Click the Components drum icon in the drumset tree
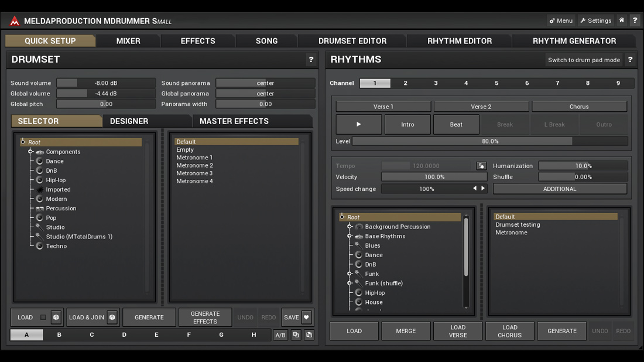 pyautogui.click(x=40, y=152)
